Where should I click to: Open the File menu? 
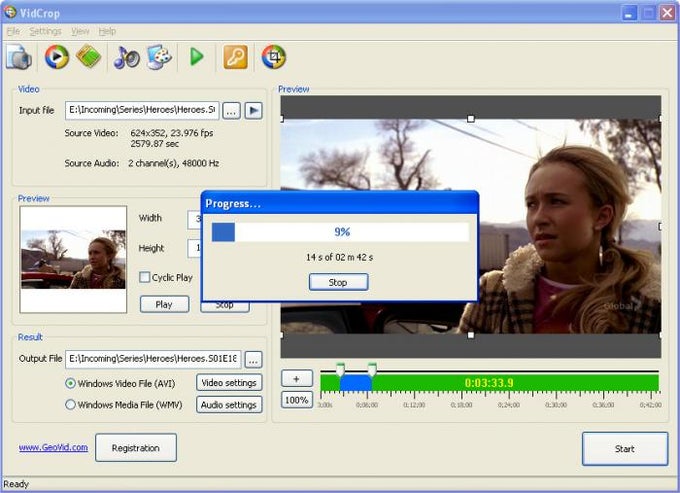click(13, 31)
